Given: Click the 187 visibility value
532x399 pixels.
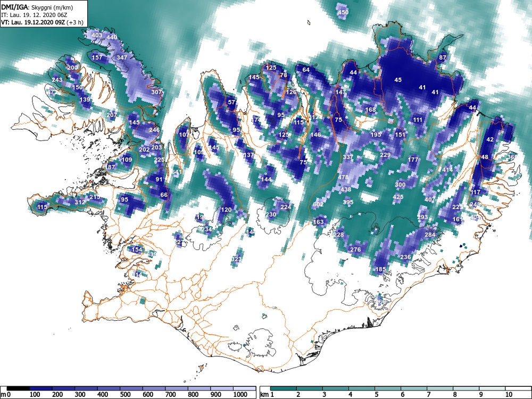Looking at the screenshot, I should [110, 167].
